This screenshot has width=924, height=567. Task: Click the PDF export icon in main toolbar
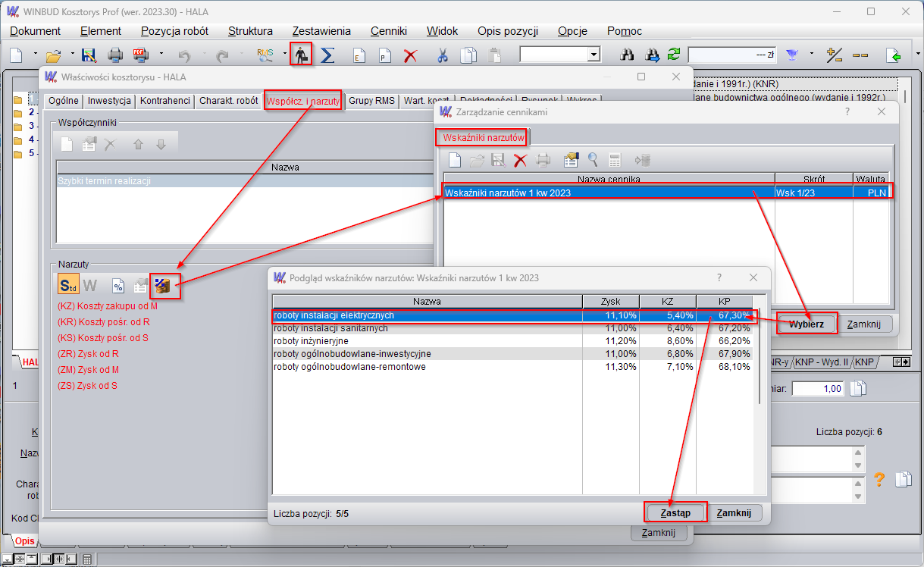point(140,55)
